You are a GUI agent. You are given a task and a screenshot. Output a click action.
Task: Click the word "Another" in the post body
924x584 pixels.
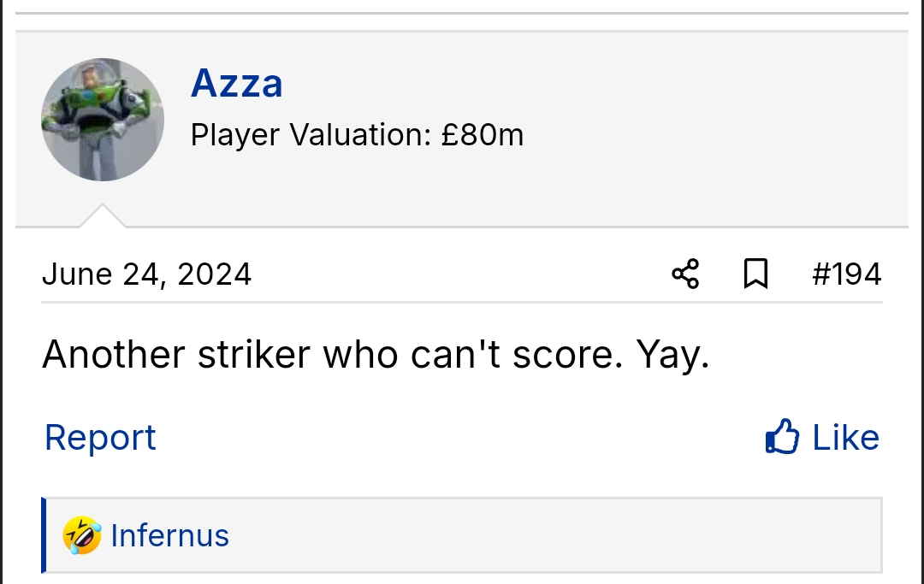pyautogui.click(x=114, y=354)
